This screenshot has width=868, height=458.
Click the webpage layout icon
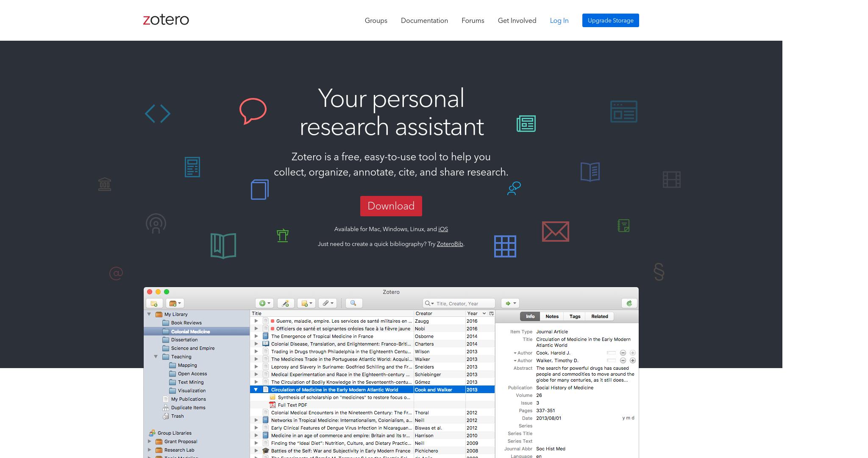click(x=624, y=112)
